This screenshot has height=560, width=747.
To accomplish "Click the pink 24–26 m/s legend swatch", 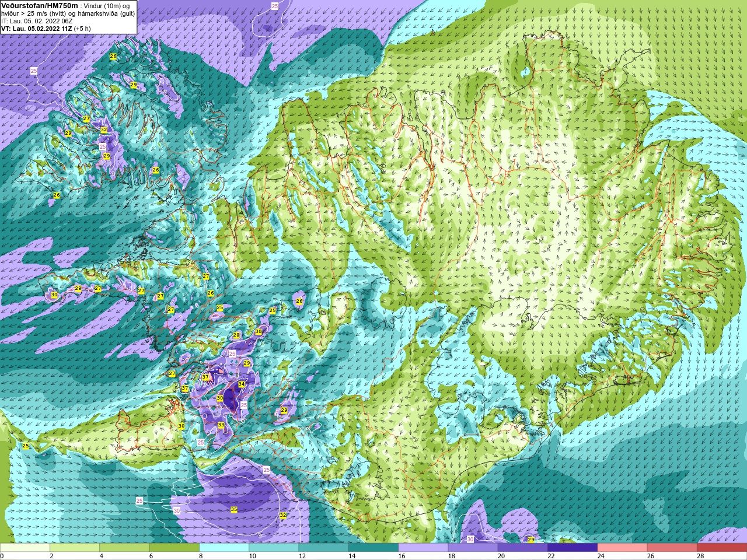I will (x=622, y=548).
